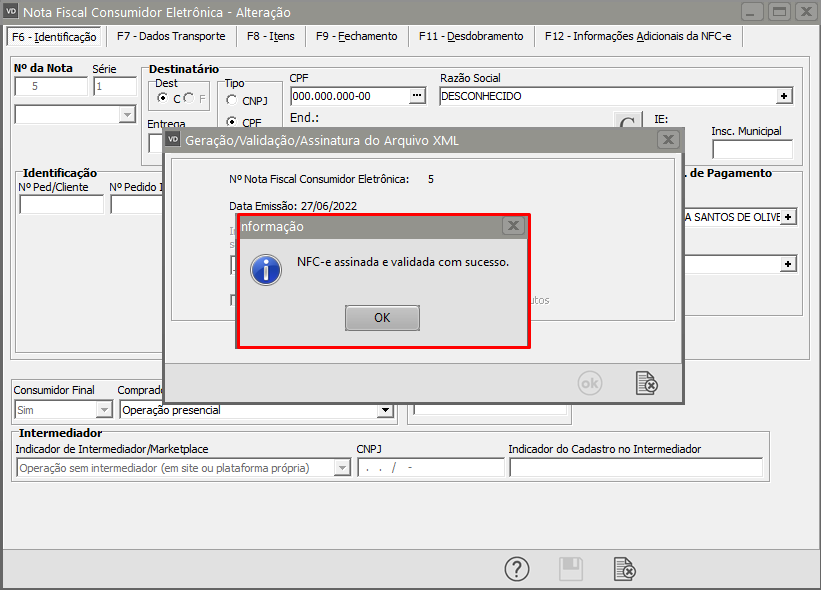The image size is (821, 590).
Task: Click the VD application icon in title bar
Action: [x=11, y=11]
